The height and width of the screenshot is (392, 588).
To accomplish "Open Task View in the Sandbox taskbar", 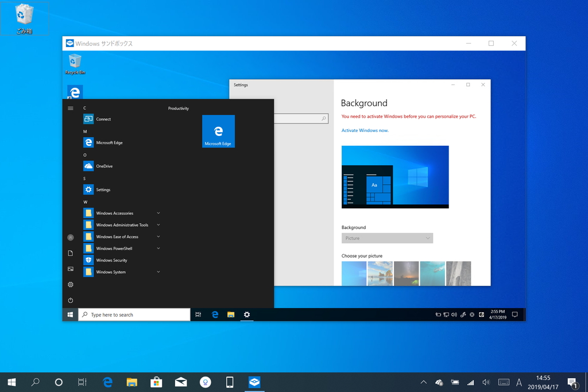I will [x=198, y=315].
